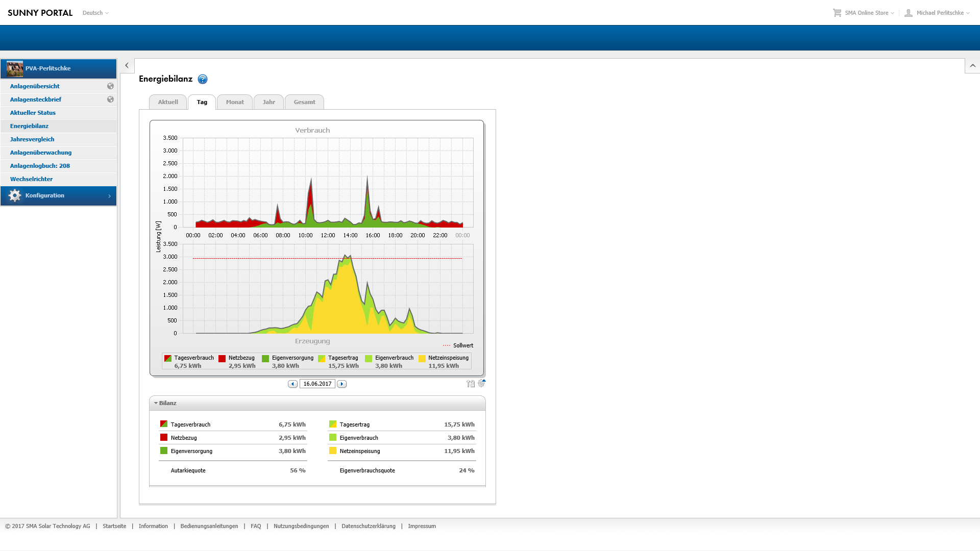Click the date field showing 16.06.2017
This screenshot has width=980, height=551.
pos(317,384)
